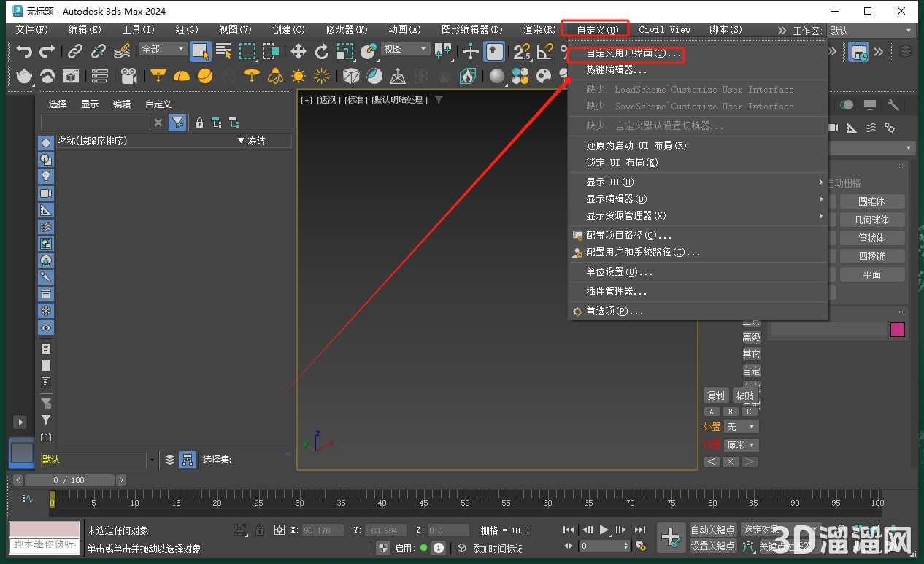Click the Redo arrow icon

[x=47, y=51]
